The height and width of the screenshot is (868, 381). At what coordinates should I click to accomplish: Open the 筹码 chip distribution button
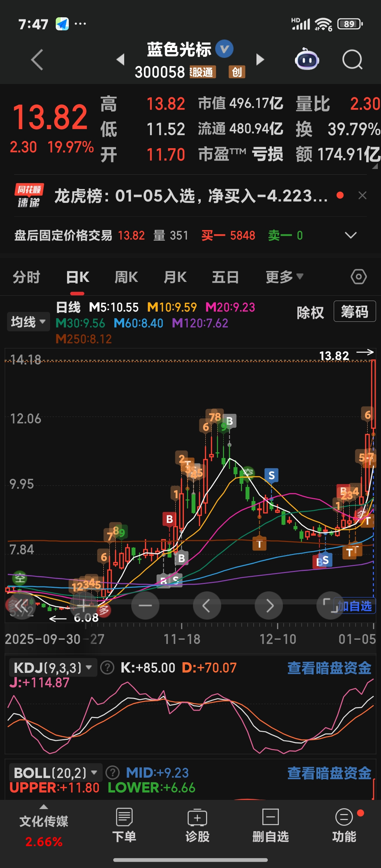pos(355,312)
